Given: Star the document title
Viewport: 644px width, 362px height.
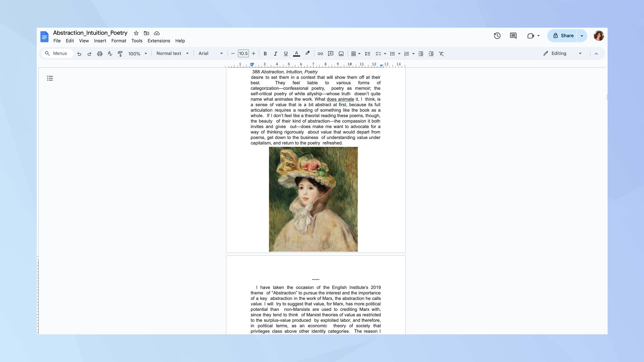Looking at the screenshot, I should click(x=136, y=33).
